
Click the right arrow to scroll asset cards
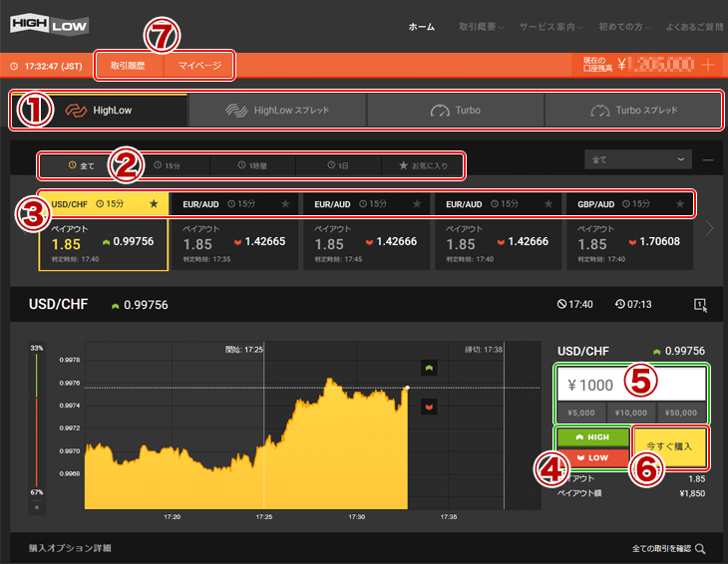point(710,228)
